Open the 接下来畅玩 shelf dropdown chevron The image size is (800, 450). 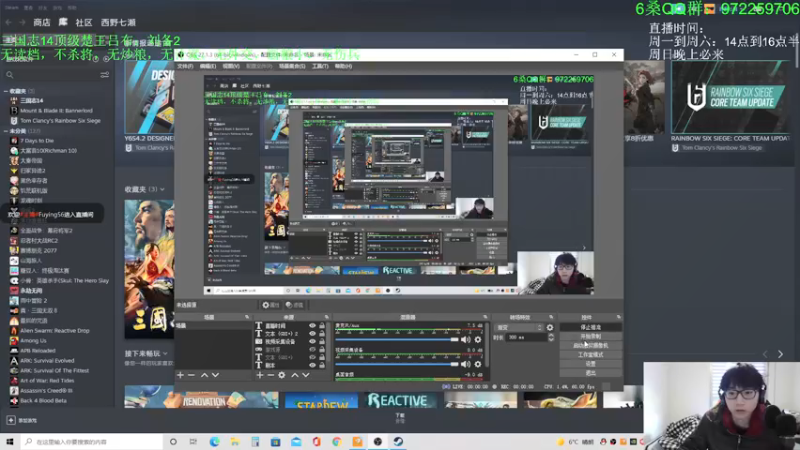(x=165, y=354)
